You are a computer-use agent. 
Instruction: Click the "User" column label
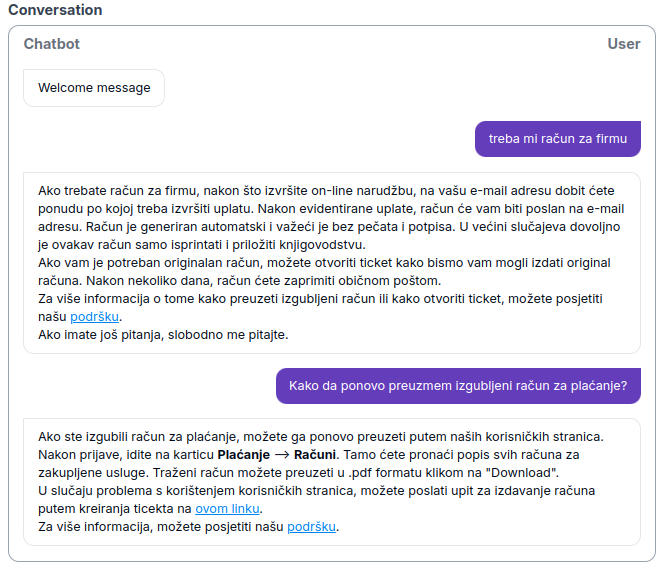pyautogui.click(x=624, y=44)
